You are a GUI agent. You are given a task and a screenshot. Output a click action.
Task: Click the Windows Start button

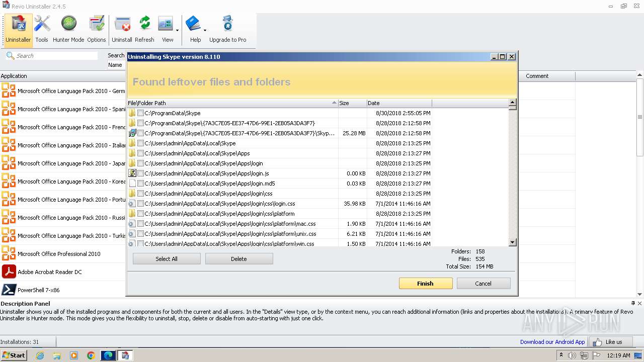click(14, 355)
